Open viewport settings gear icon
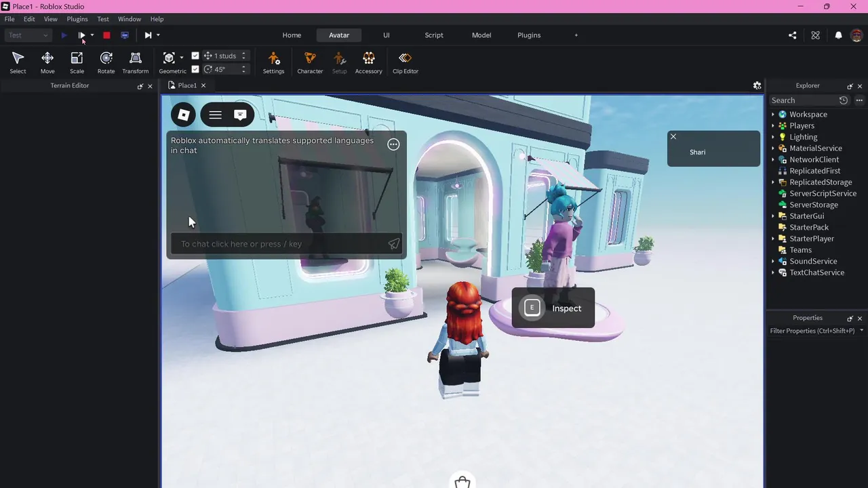This screenshot has height=488, width=868. [x=757, y=85]
